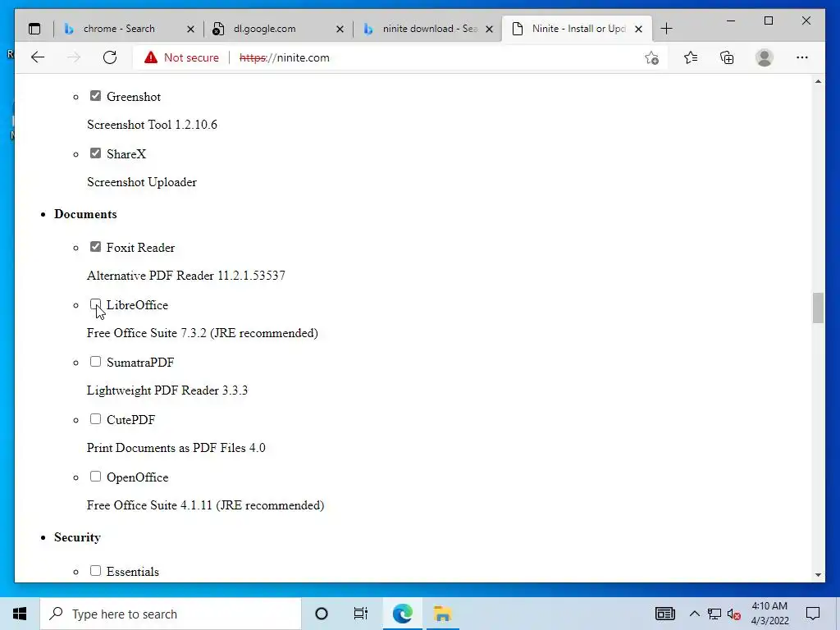Click the Security category heading
840x630 pixels.
click(x=77, y=536)
